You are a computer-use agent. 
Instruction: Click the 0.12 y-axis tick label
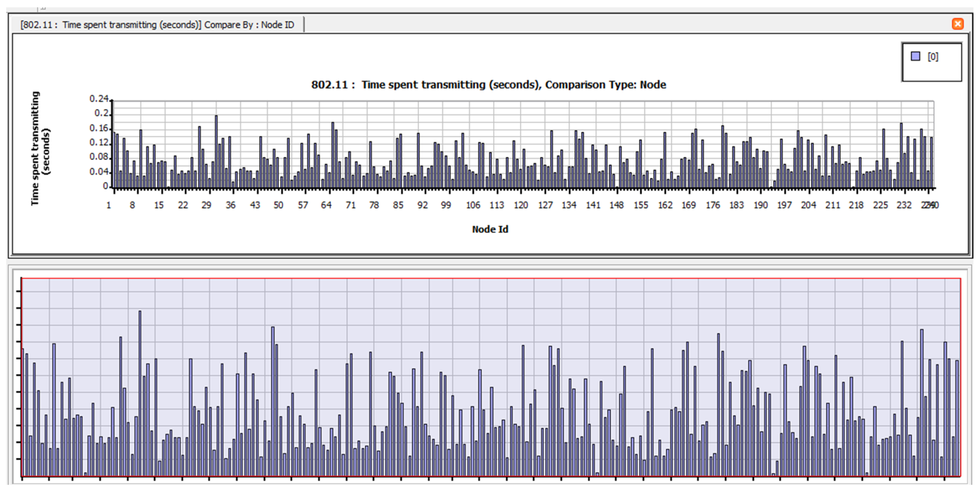99,143
